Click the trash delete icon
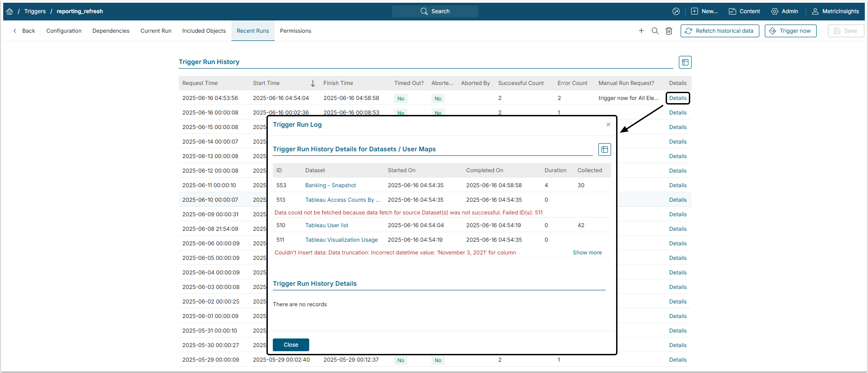The height and width of the screenshot is (373, 868). tap(669, 31)
